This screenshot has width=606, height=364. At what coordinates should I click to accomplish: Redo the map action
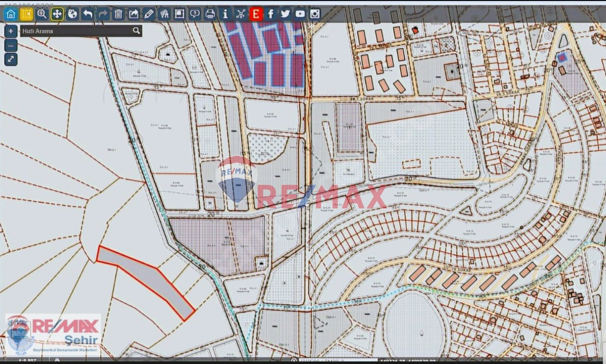[103, 14]
